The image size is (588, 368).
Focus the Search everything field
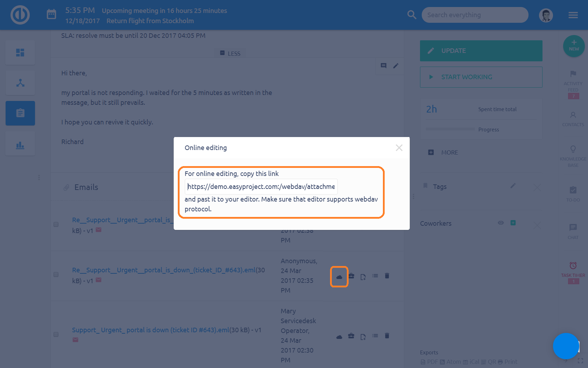click(475, 15)
